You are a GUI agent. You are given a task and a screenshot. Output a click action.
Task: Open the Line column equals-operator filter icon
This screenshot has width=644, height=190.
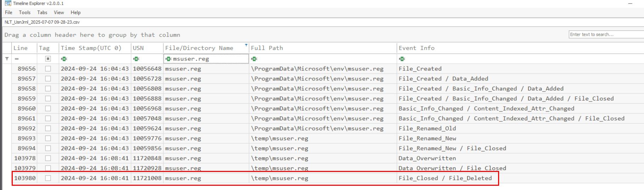[x=17, y=59]
